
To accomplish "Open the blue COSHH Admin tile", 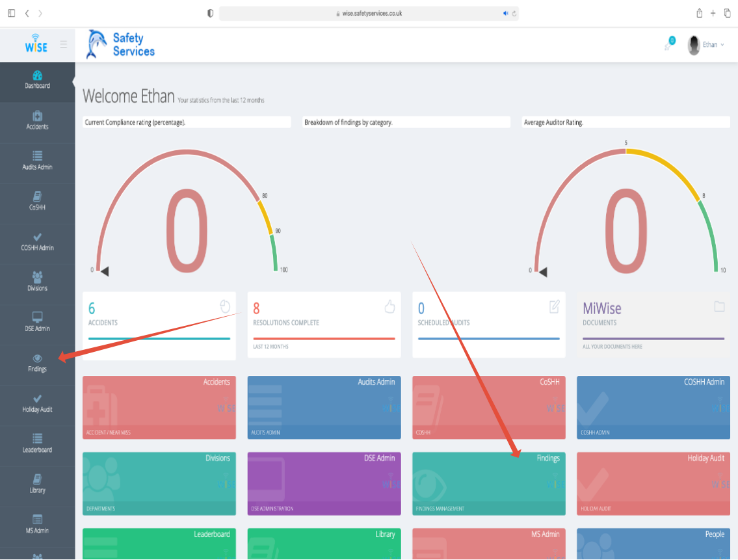I will coord(653,407).
